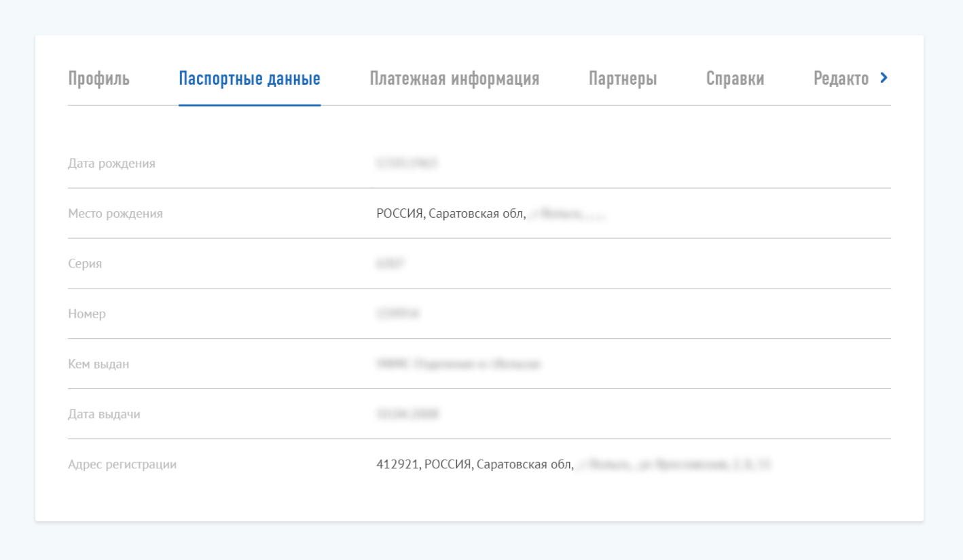
Task: Open the Профиль tab
Action: pos(98,79)
